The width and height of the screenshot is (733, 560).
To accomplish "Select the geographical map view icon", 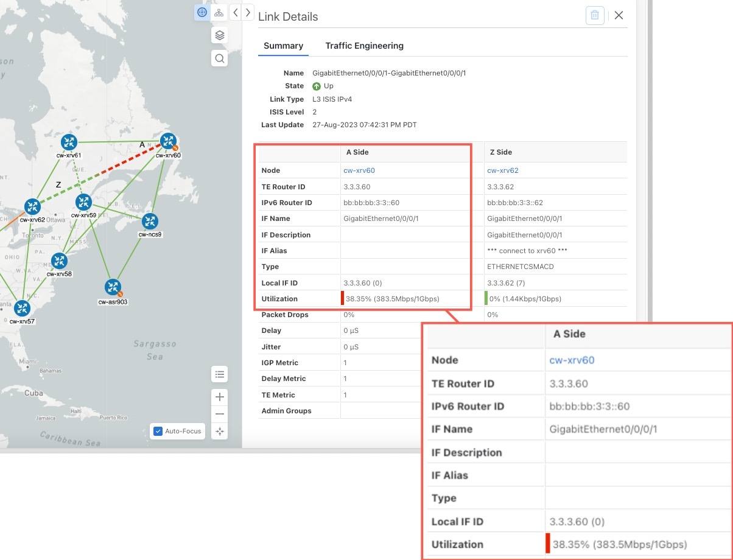I will [202, 12].
